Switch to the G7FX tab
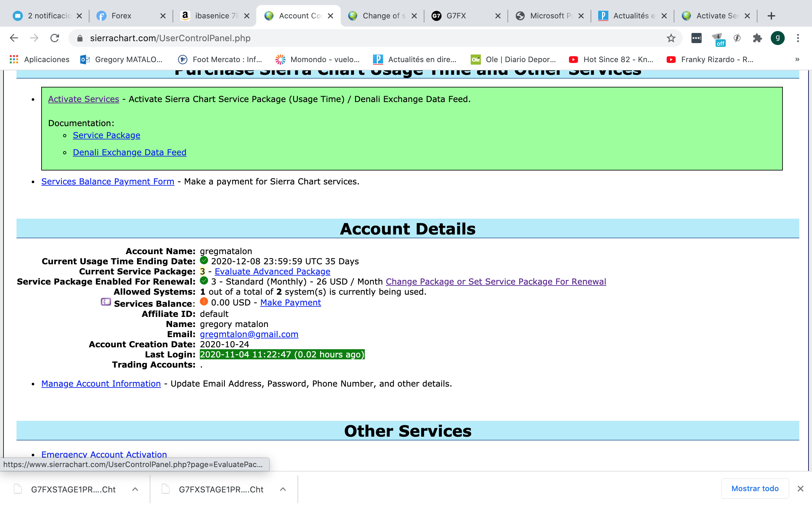The height and width of the screenshot is (507, 812). (456, 16)
